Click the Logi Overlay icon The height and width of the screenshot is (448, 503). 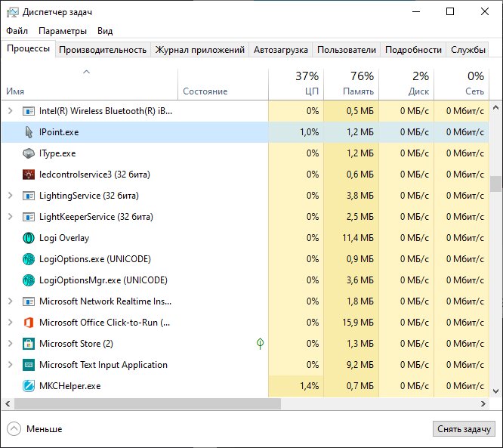(x=29, y=238)
